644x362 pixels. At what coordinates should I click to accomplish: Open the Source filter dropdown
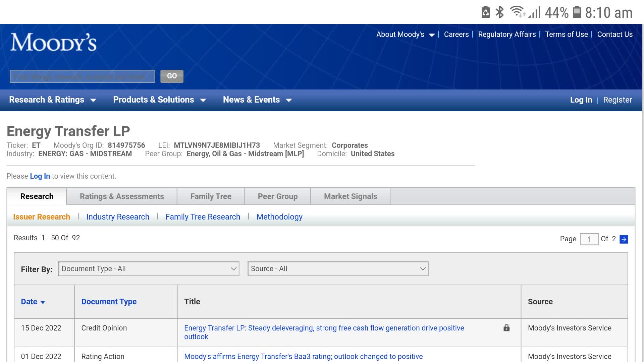tap(338, 269)
